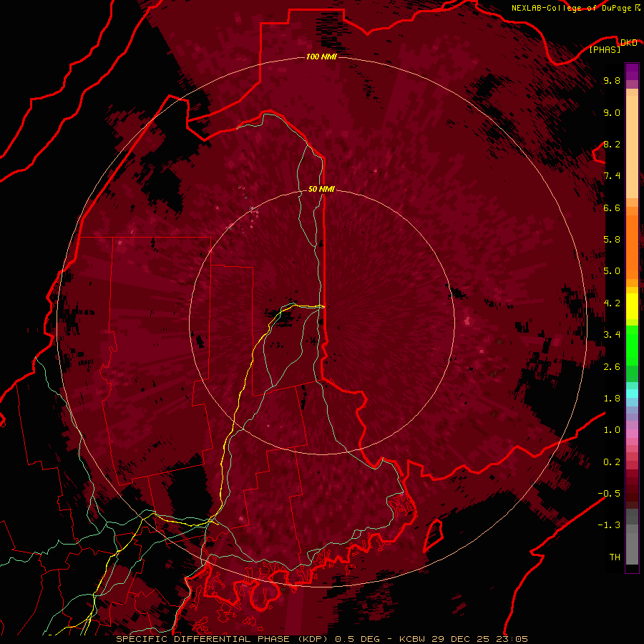Click the DKD product label
The width and height of the screenshot is (644, 644).
629,43
